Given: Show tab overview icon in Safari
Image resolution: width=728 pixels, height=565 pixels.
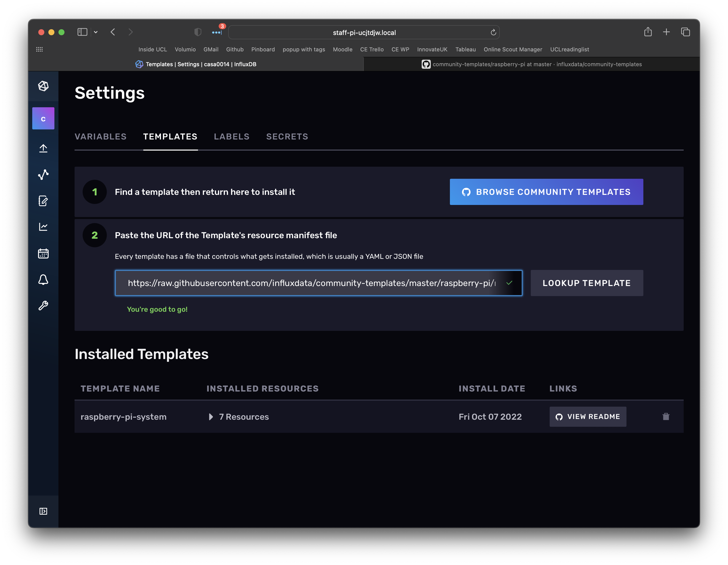Looking at the screenshot, I should click(x=685, y=32).
